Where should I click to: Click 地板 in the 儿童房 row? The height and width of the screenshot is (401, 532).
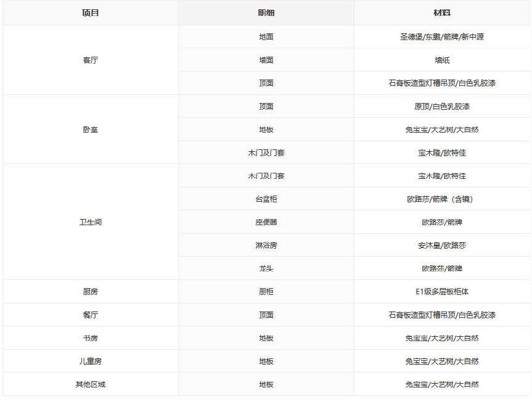pos(266,362)
